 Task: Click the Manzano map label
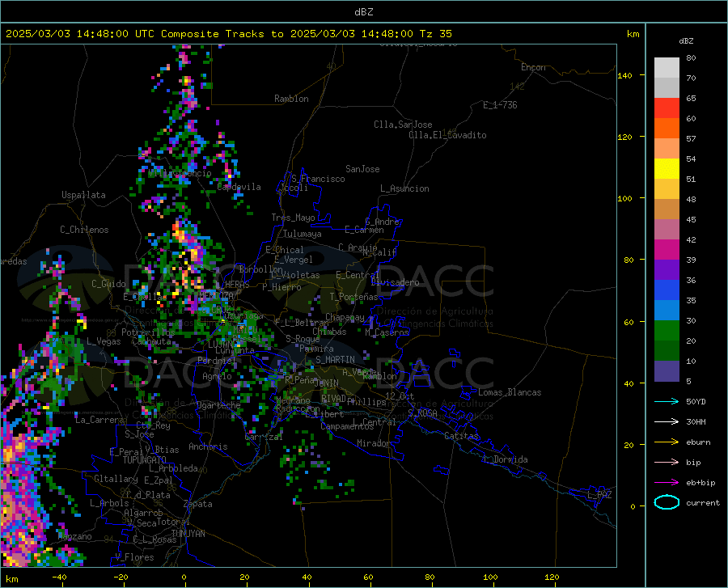click(x=74, y=536)
